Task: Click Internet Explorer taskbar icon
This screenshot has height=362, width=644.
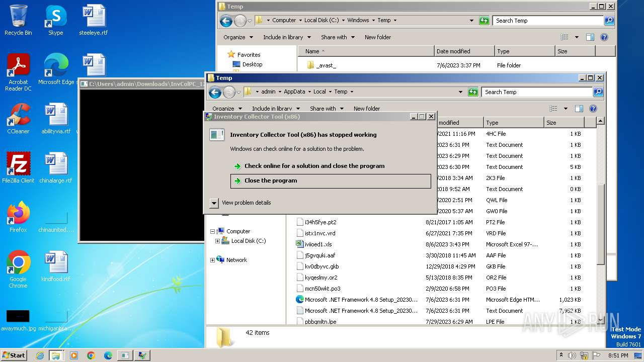Action: coord(40,355)
